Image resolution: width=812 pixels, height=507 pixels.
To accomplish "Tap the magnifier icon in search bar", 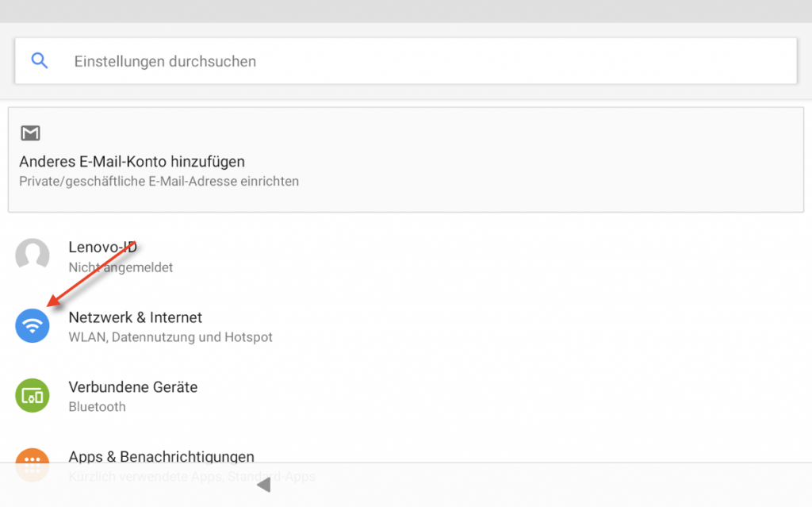I will [39, 61].
